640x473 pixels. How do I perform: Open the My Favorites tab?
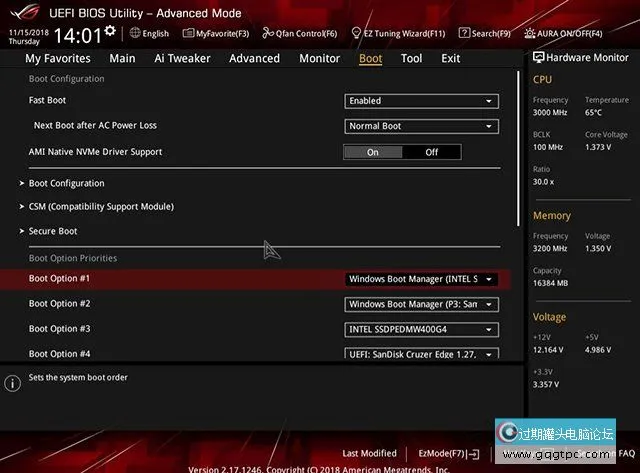[x=58, y=58]
